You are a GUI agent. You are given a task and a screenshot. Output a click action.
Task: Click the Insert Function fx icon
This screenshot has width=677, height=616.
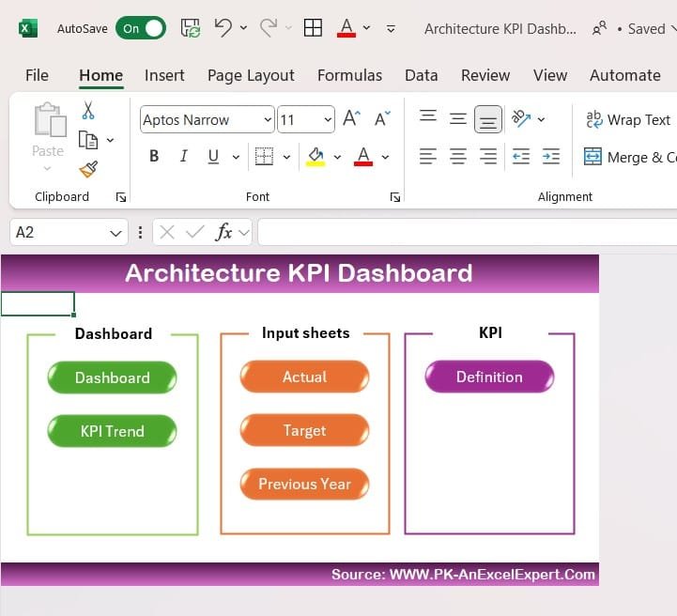pos(223,232)
